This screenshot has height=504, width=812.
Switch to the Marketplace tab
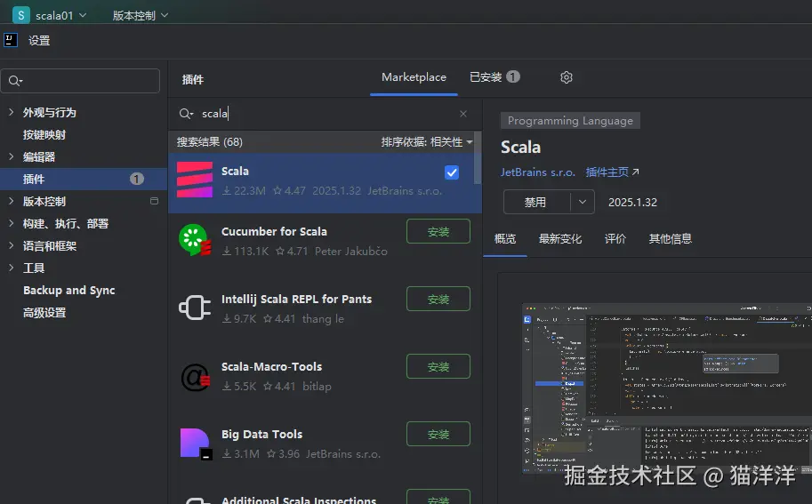[414, 77]
